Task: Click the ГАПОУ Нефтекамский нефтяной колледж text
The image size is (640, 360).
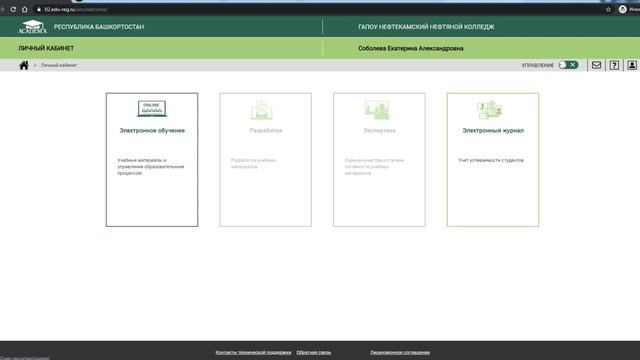Action: pyautogui.click(x=426, y=27)
